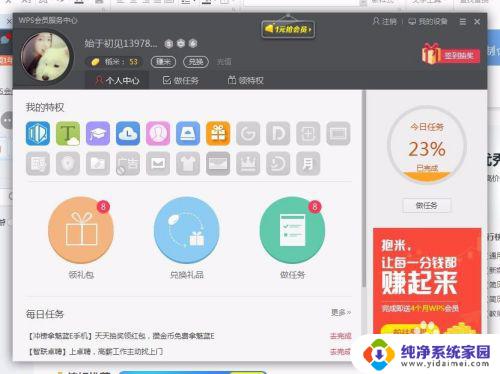
Task: Open the hamburger menu in title bar
Action: coord(463,22)
